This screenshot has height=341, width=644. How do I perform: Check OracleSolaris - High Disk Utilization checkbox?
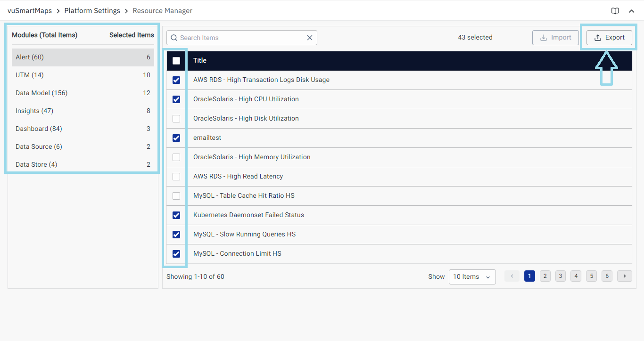(x=176, y=119)
